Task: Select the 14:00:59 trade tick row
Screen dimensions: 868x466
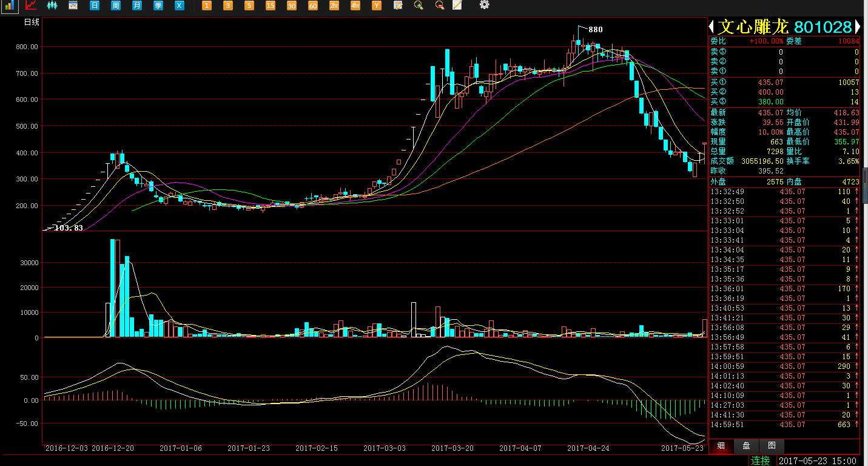Action: point(784,366)
